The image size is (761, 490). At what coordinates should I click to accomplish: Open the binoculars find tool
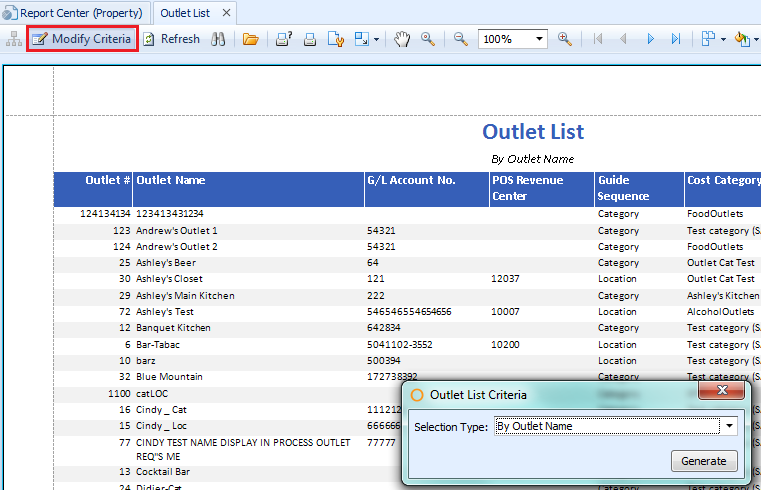click(218, 39)
